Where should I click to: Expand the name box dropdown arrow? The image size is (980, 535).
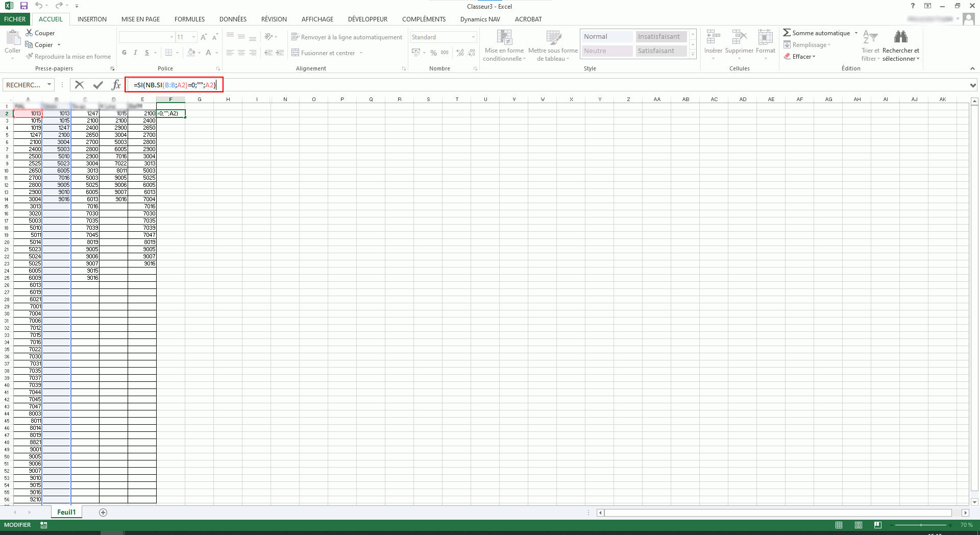[x=49, y=85]
